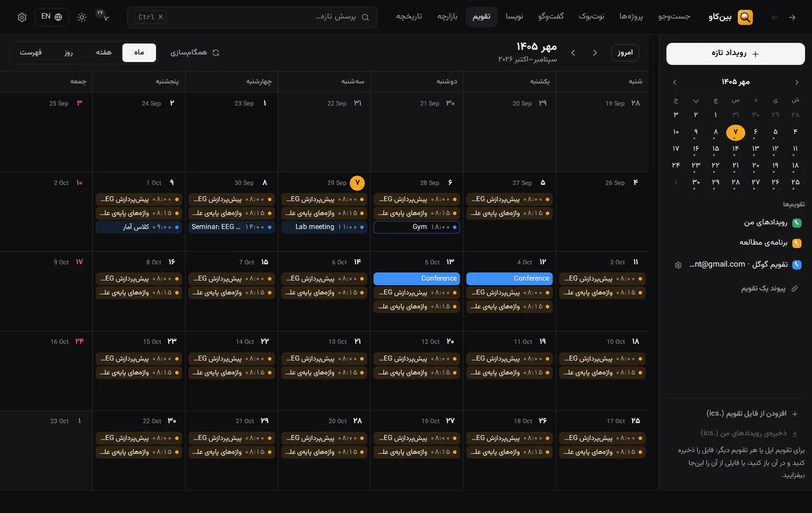This screenshot has height=513, width=812.
Task: Toggle the light/dark theme sun icon
Action: tap(82, 17)
